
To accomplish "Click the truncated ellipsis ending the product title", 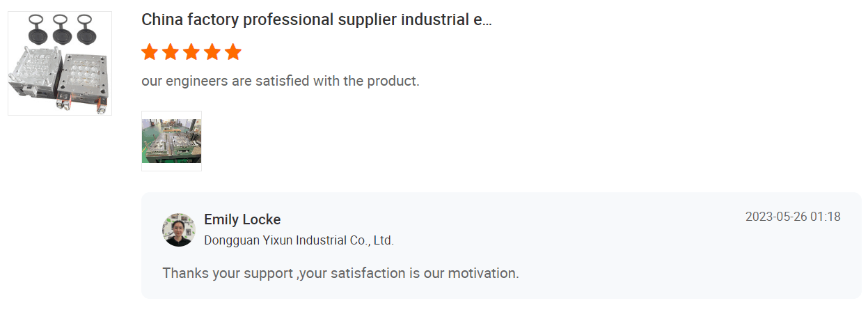I will point(487,20).
